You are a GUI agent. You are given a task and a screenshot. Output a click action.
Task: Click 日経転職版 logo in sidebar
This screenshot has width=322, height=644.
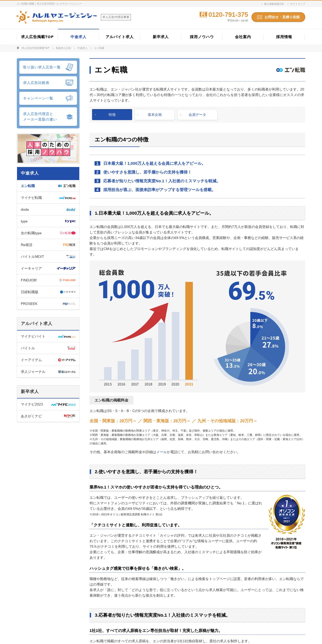[x=68, y=292]
